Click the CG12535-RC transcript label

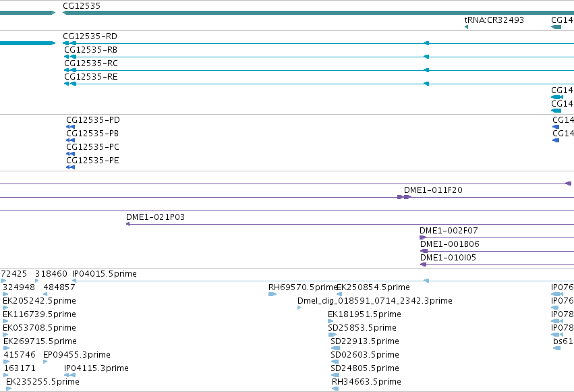(91, 63)
